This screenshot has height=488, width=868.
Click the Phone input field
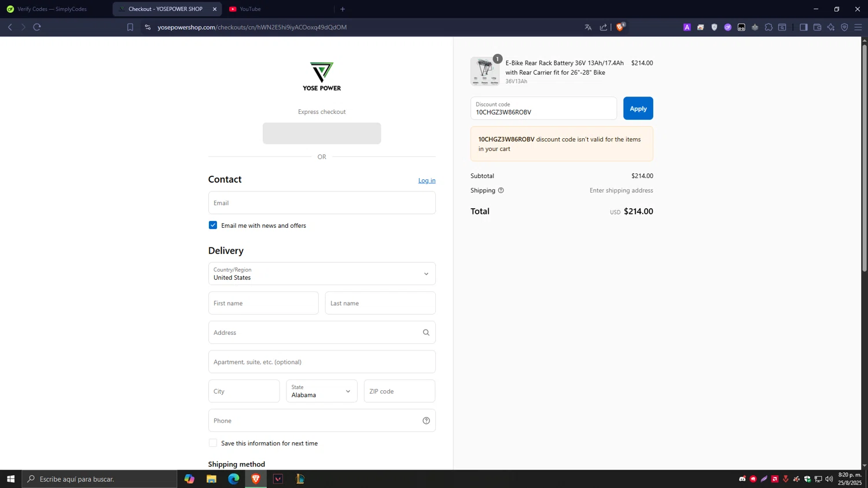pyautogui.click(x=322, y=420)
